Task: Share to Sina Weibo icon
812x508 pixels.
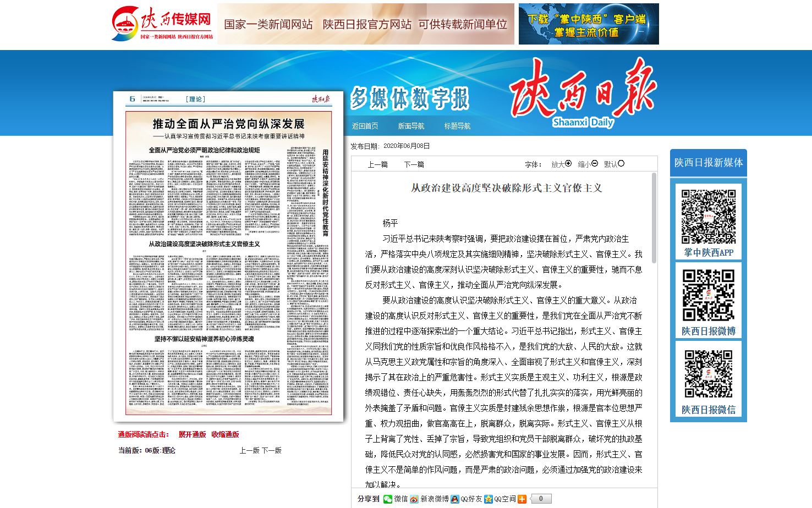Action: (414, 499)
